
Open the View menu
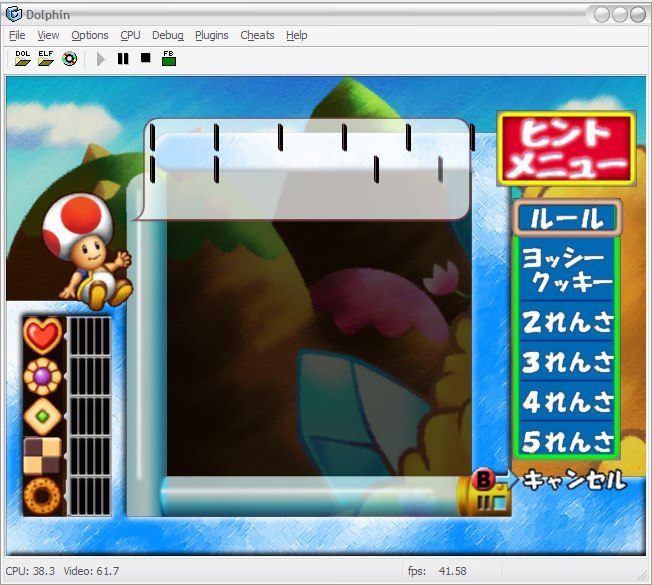48,35
